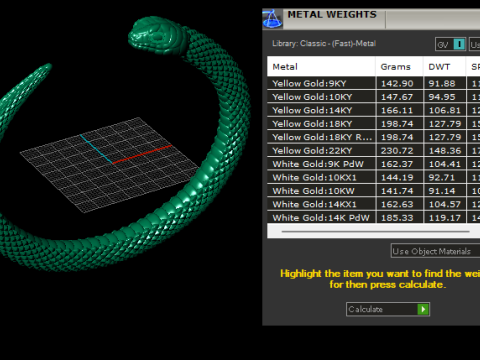Click the 185.33 grams cell
Viewport: 480px width, 360px height.
click(x=400, y=217)
